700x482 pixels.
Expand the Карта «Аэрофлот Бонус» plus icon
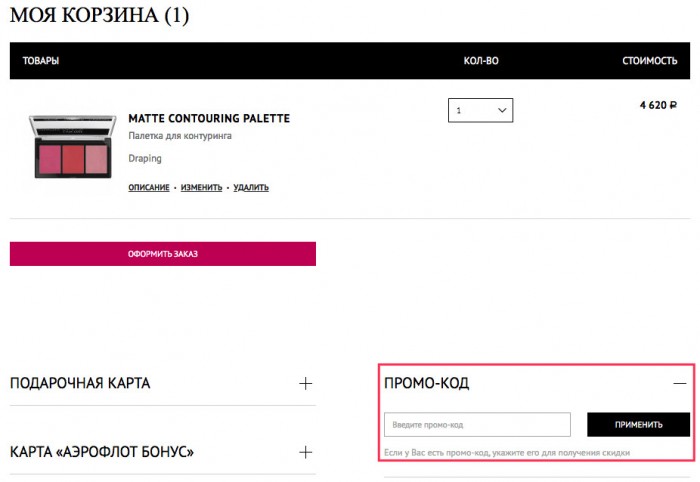[305, 452]
